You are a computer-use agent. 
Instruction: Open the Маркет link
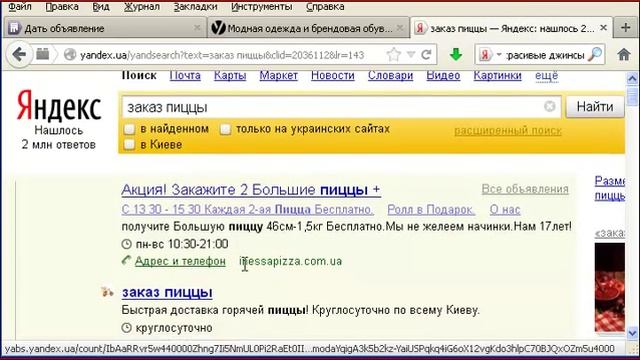click(x=278, y=76)
